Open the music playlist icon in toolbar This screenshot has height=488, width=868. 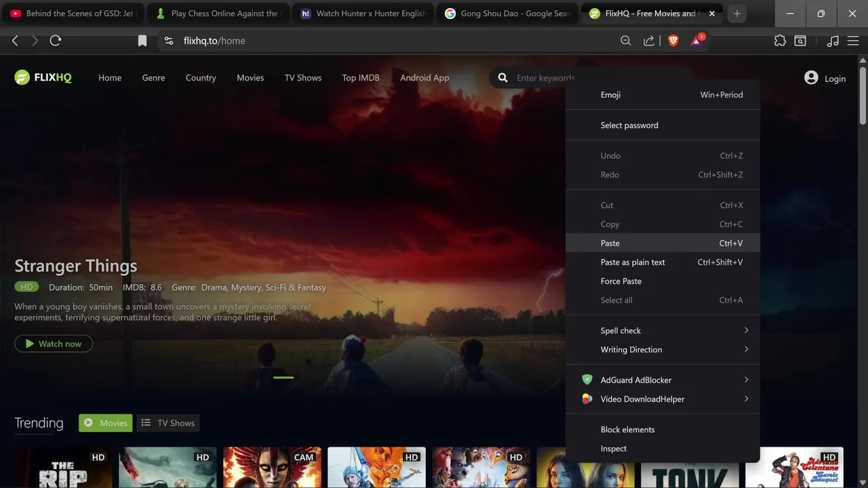pos(833,41)
